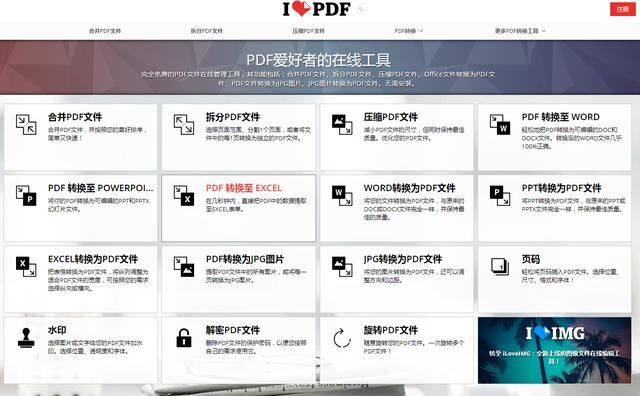The image size is (640, 396).
Task: Click the unlock padlock icon for 解密PDF文件
Action: tap(184, 338)
